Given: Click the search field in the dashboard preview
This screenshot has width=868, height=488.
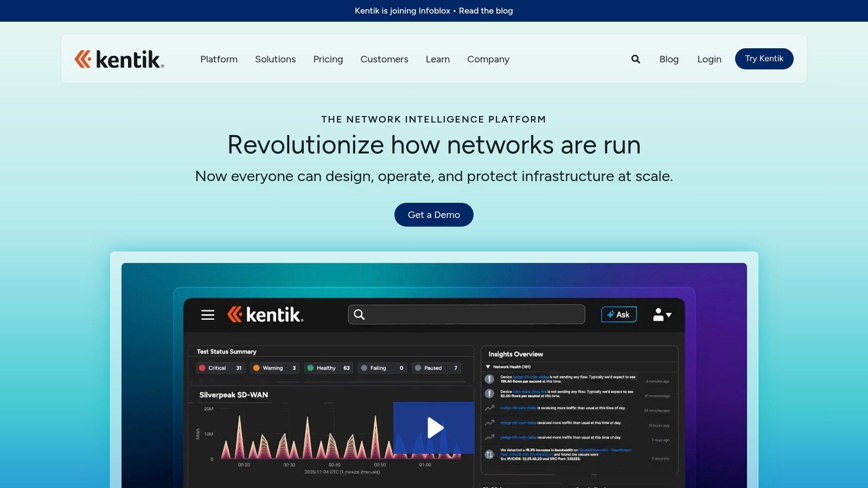Looking at the screenshot, I should point(467,314).
